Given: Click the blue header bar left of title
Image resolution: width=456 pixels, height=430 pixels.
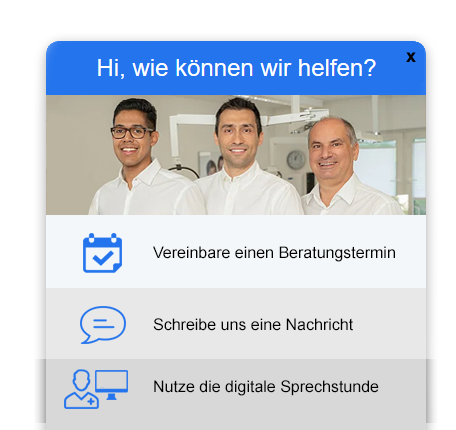Looking at the screenshot, I should click(x=71, y=68).
